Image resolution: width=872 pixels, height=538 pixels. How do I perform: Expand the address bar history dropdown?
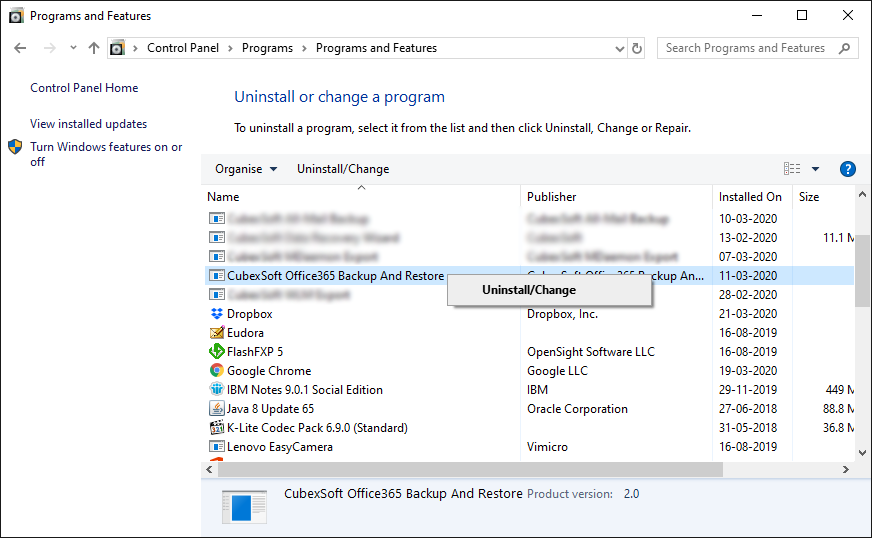[x=620, y=49]
